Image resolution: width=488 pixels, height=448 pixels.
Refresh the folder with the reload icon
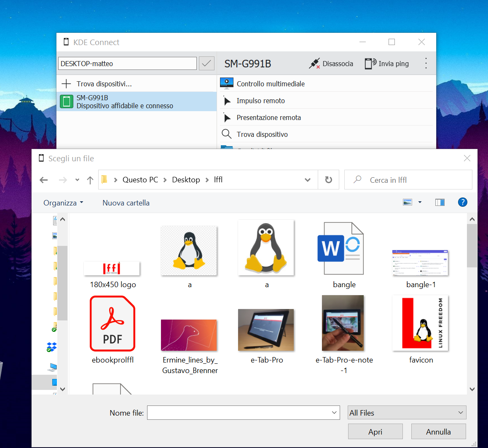click(328, 180)
